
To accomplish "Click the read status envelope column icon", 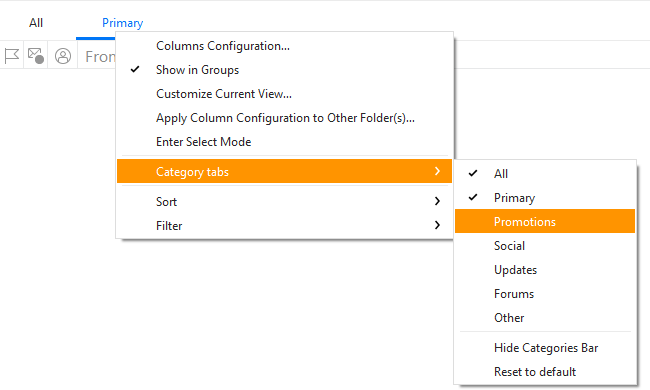I will [x=36, y=56].
